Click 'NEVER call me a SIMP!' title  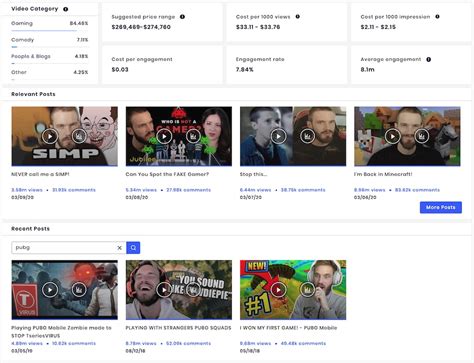40,174
